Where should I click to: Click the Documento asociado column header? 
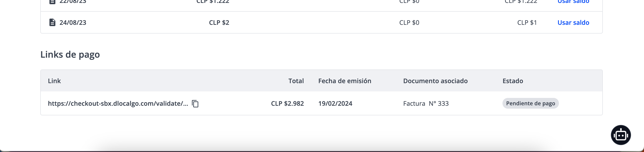(435, 81)
